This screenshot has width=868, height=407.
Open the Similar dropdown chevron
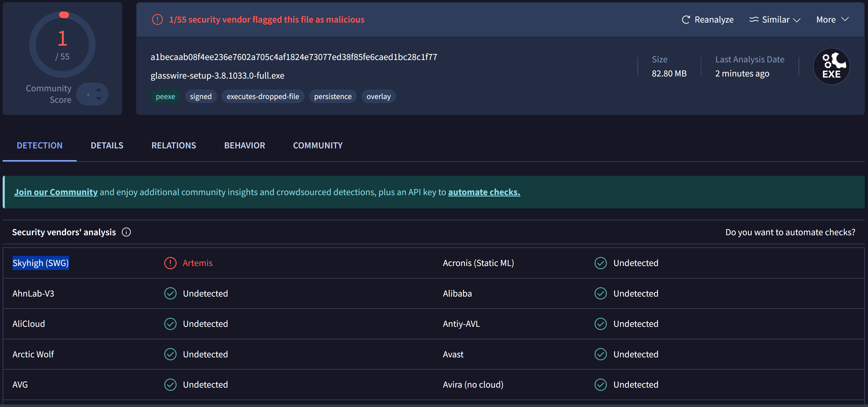tap(797, 20)
